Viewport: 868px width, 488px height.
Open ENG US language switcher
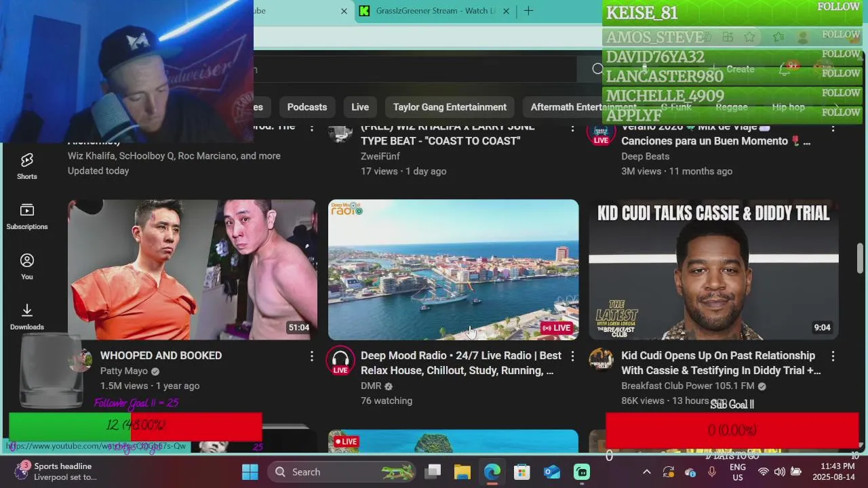pyautogui.click(x=738, y=472)
